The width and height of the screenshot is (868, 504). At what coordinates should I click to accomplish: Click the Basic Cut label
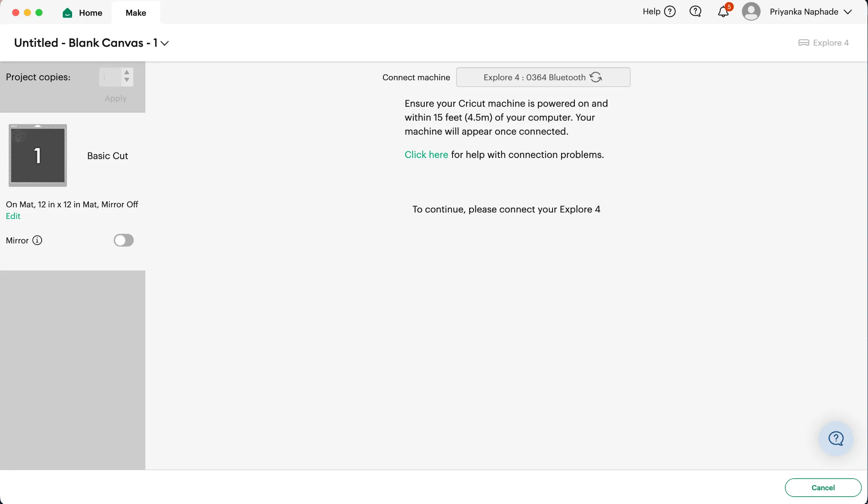(108, 156)
